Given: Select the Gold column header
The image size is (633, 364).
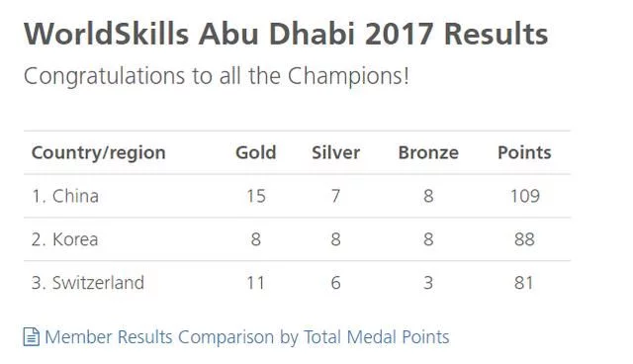Looking at the screenshot, I should 256,152.
